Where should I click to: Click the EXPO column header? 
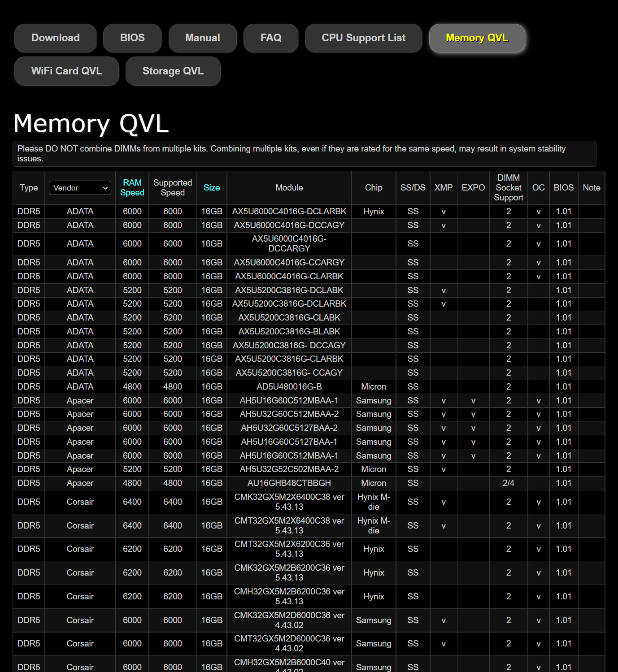[x=473, y=188]
